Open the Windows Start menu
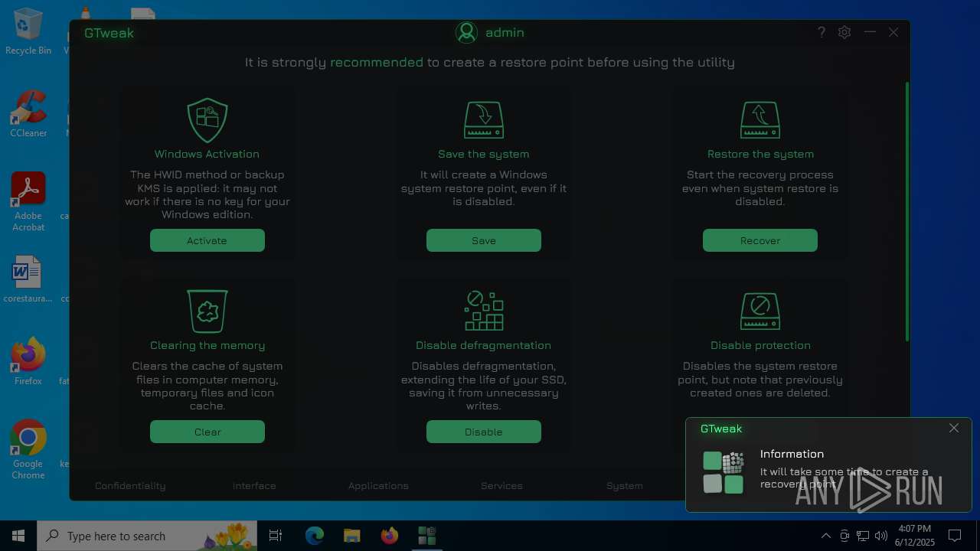The width and height of the screenshot is (980, 551). click(x=18, y=536)
